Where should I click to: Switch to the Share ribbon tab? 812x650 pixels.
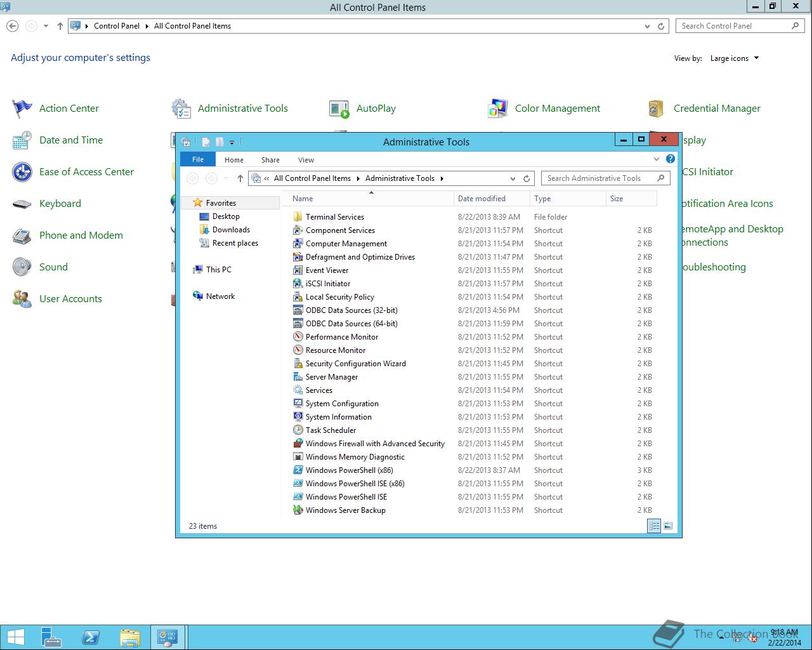pos(270,160)
